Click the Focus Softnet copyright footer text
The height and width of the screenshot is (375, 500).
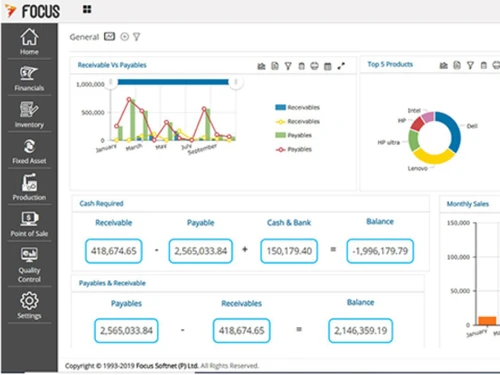point(162,366)
